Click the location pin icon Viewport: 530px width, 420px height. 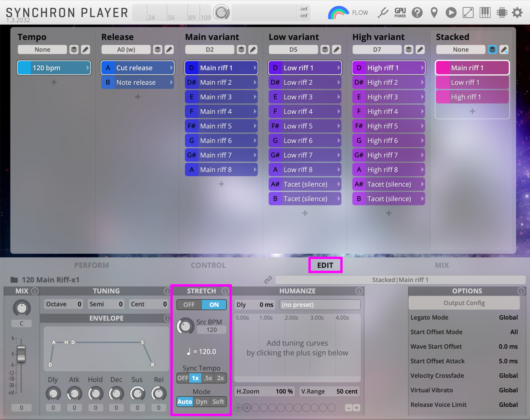click(x=434, y=13)
